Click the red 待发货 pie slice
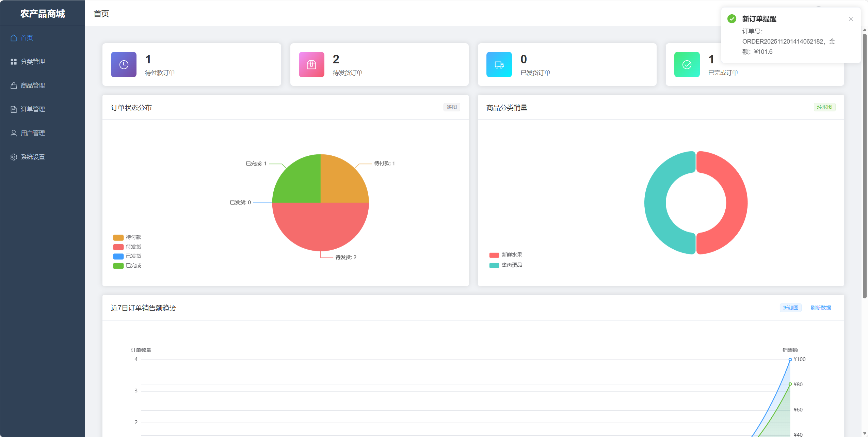868x437 pixels. coord(320,227)
